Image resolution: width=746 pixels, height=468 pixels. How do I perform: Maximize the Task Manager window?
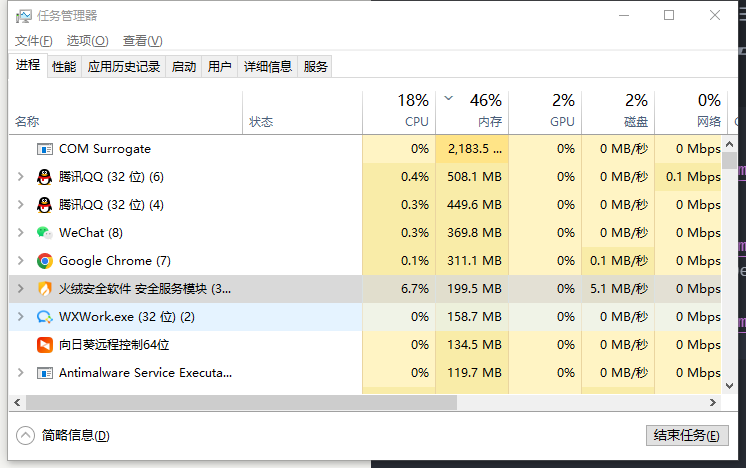tap(669, 15)
